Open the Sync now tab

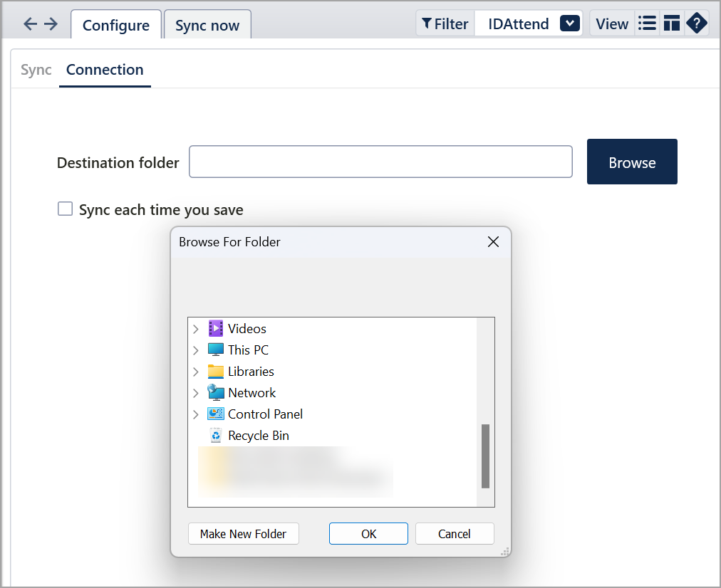coord(207,26)
